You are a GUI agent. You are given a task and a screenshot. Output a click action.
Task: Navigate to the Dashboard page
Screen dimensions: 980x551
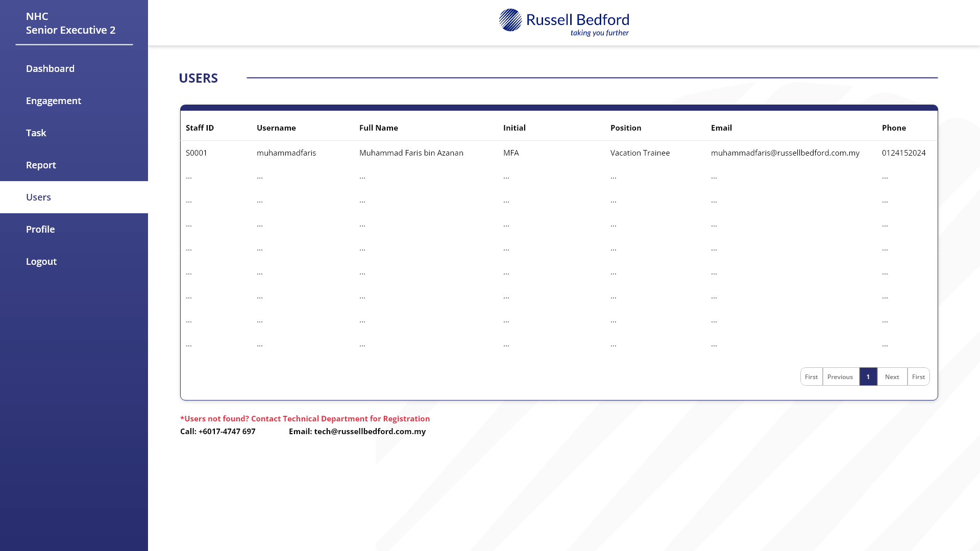[x=50, y=68]
